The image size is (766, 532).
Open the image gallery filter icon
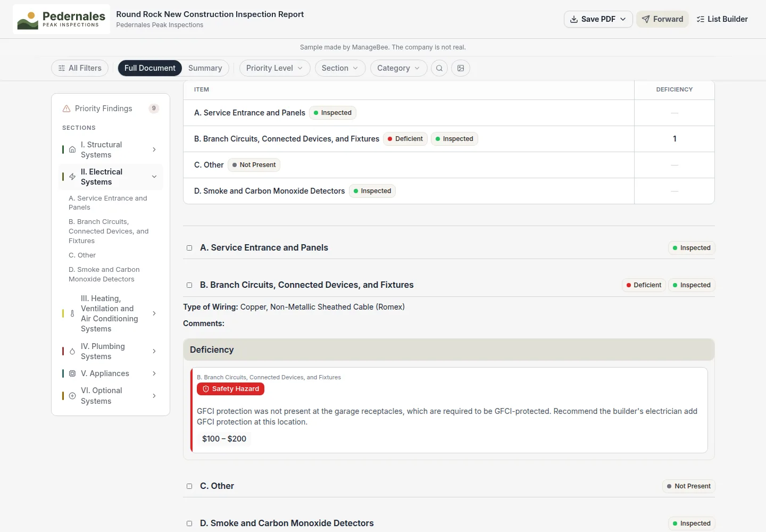pos(461,68)
